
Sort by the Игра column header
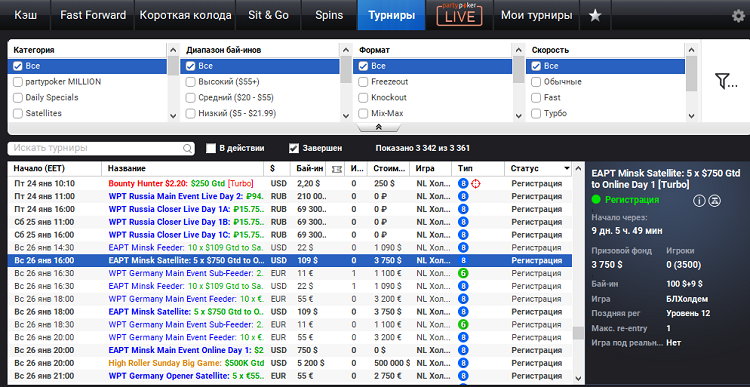click(x=430, y=168)
